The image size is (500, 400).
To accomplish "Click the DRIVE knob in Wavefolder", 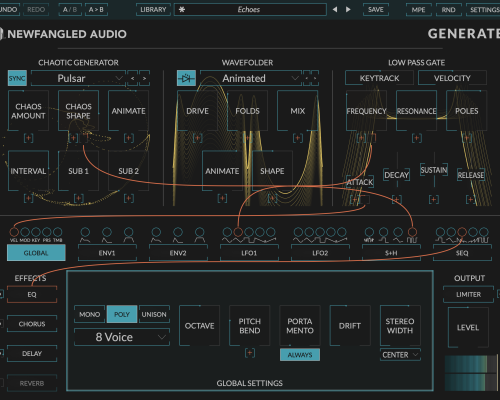I will pyautogui.click(x=197, y=111).
